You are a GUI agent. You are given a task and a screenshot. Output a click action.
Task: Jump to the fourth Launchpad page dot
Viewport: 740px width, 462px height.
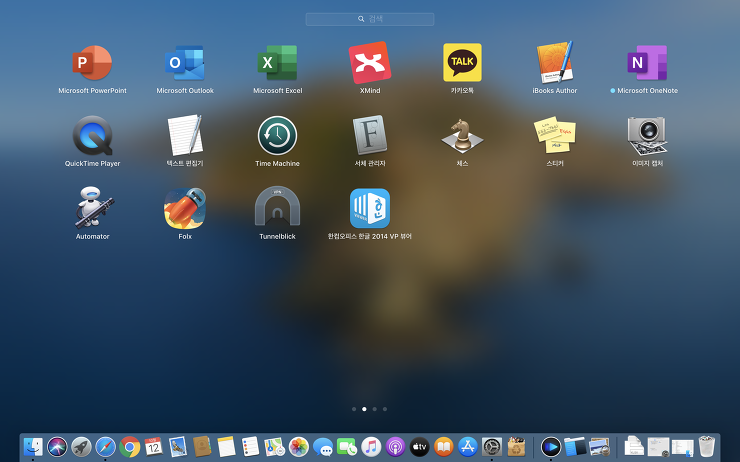pos(385,409)
